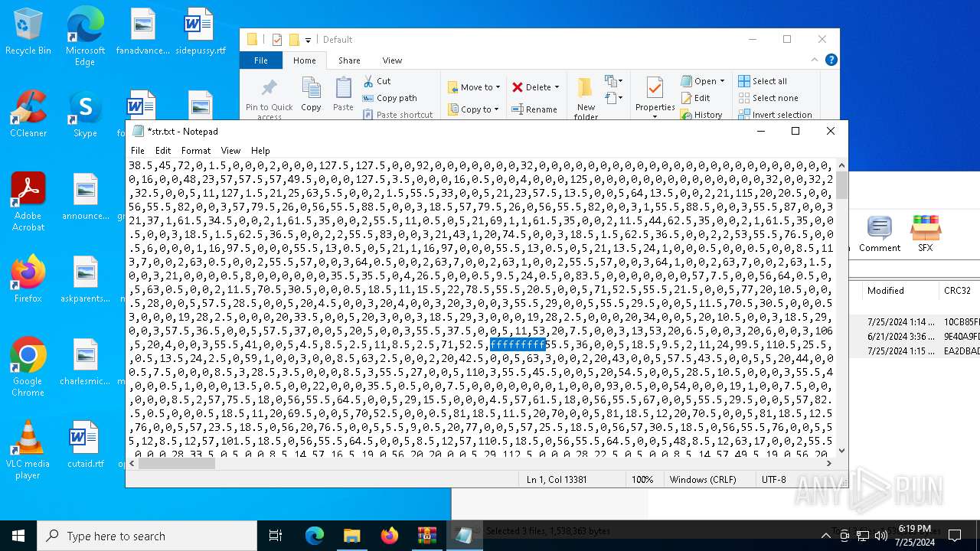This screenshot has width=980, height=551.
Task: Click File Explorer icon in taskbar
Action: (352, 536)
